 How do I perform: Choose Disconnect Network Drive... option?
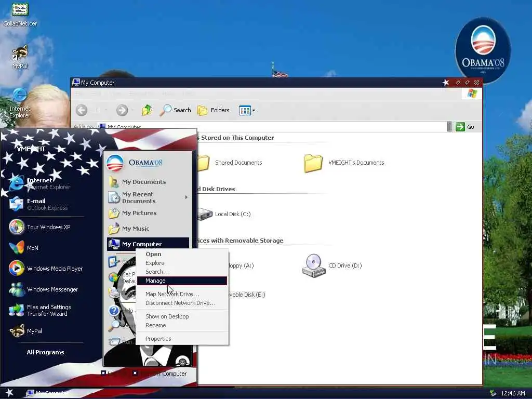(182, 303)
